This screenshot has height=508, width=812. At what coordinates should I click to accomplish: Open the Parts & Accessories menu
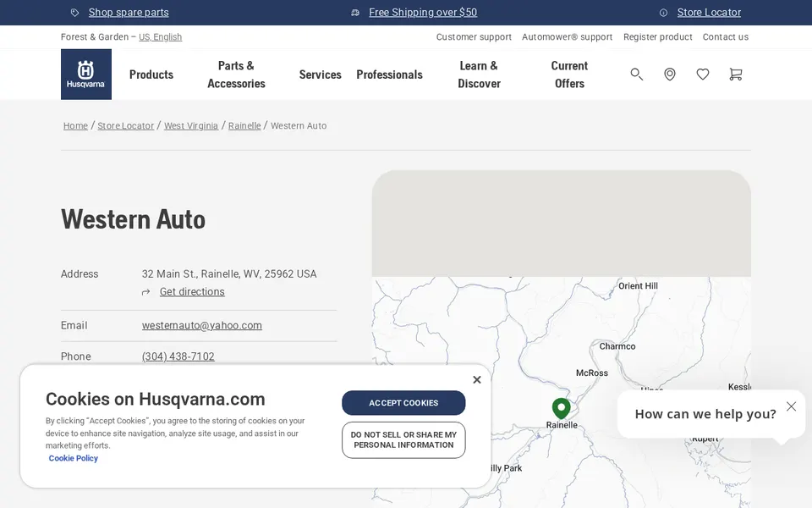pos(236,75)
